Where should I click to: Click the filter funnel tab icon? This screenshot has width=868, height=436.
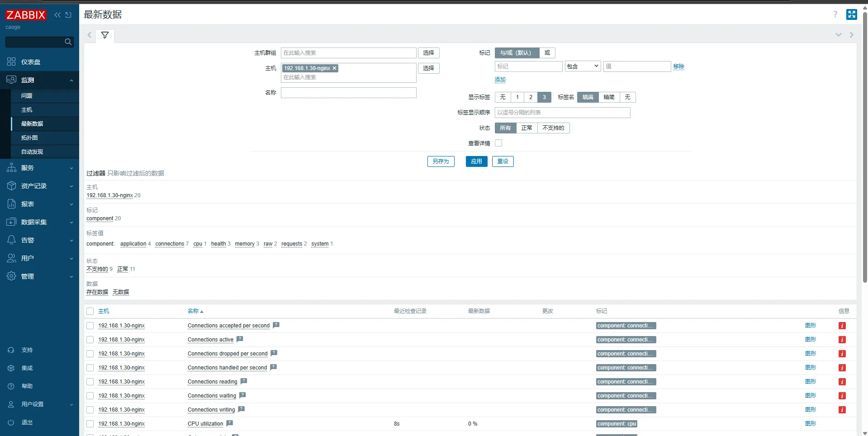[105, 35]
